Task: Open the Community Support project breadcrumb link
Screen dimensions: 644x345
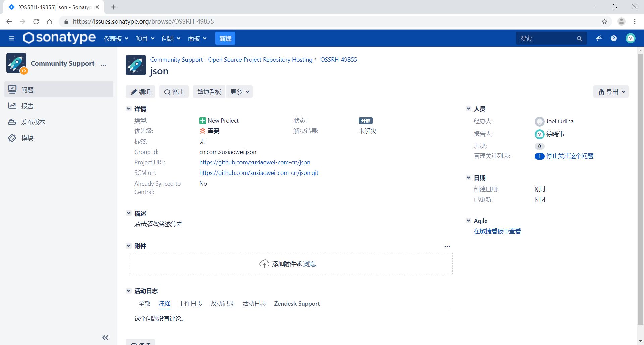Action: 231,60
